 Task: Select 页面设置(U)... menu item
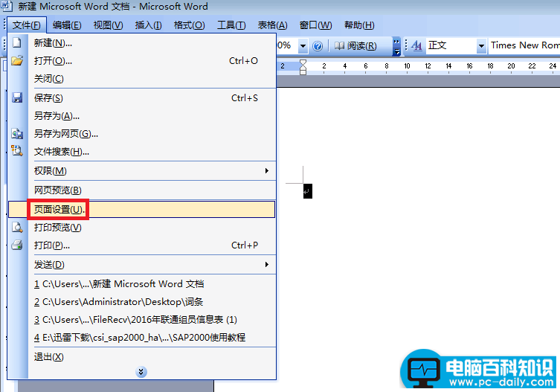click(x=142, y=210)
